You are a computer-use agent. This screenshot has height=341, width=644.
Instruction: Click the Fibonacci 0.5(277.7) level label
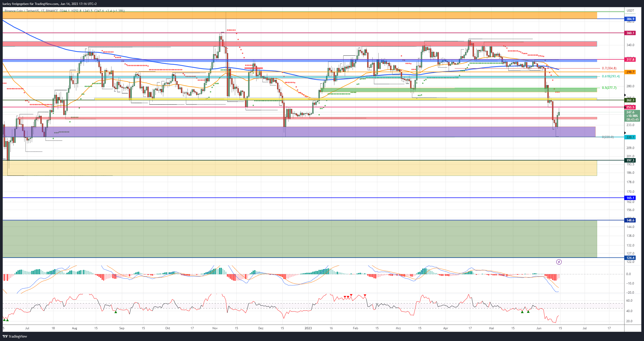coord(609,88)
